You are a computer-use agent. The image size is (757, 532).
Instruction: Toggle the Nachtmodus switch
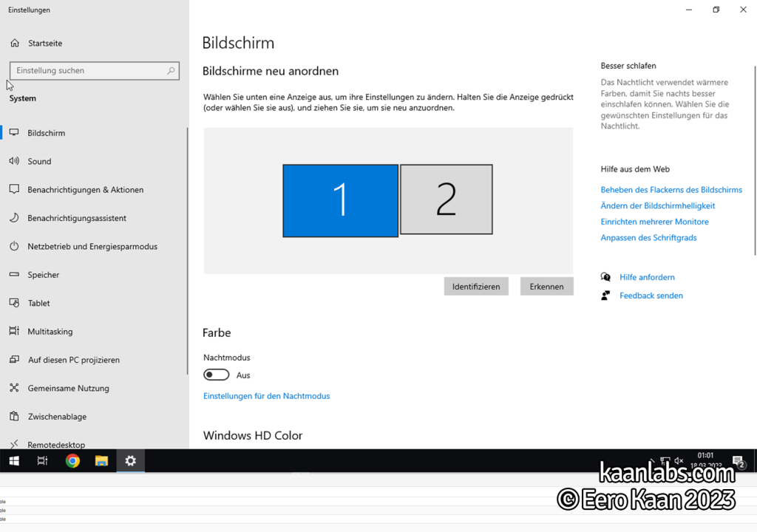coord(217,375)
